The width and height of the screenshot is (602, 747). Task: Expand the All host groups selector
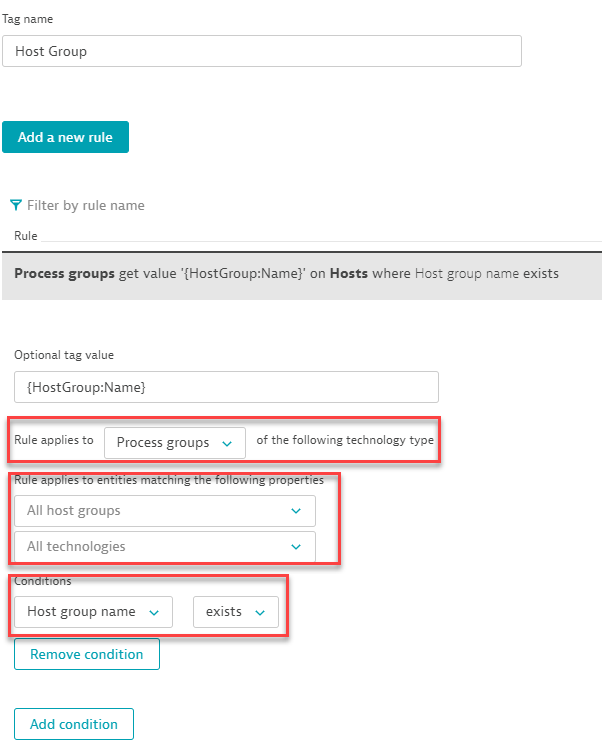tap(165, 511)
